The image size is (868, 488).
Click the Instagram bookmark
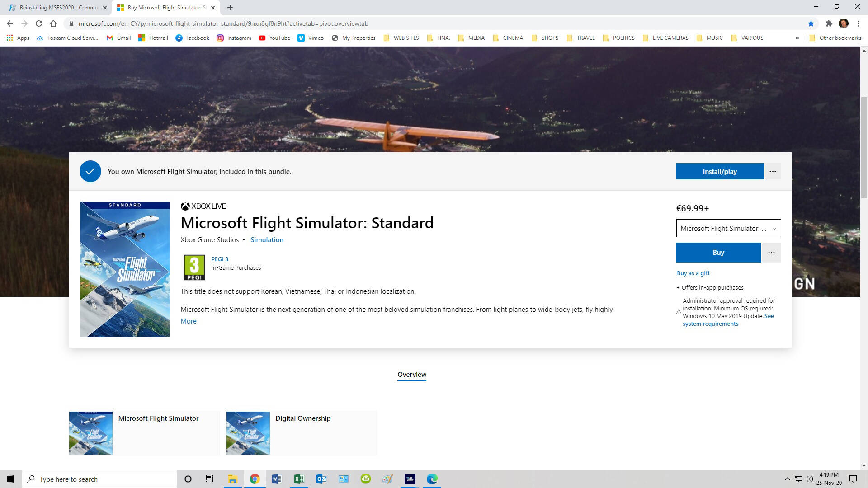pos(234,38)
